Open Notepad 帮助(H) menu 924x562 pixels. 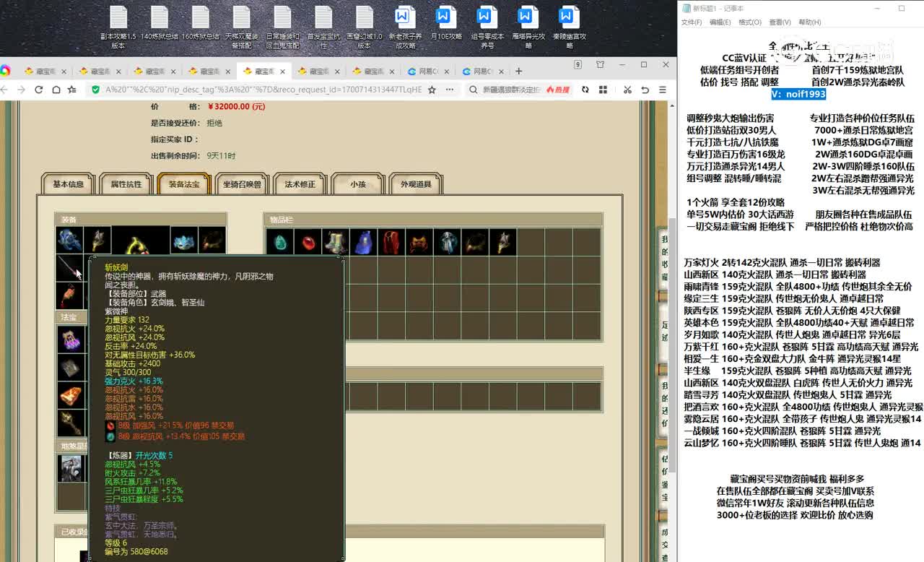click(x=810, y=22)
